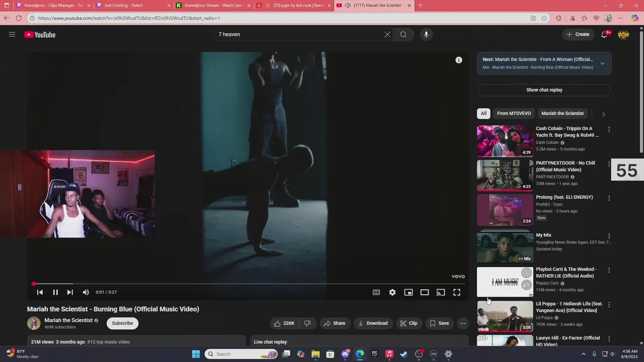Select From MTSVEVO filter chip
This screenshot has width=644, height=362.
click(x=514, y=114)
